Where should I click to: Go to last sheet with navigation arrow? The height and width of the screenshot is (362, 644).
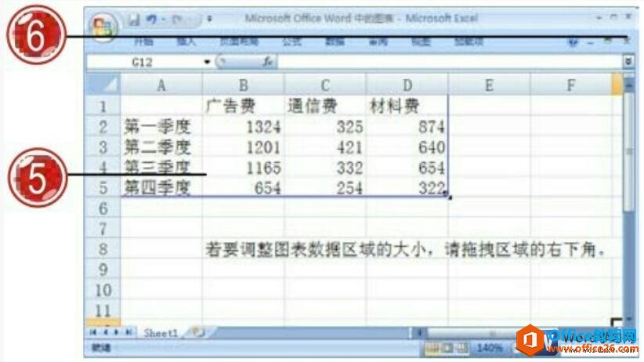point(128,332)
